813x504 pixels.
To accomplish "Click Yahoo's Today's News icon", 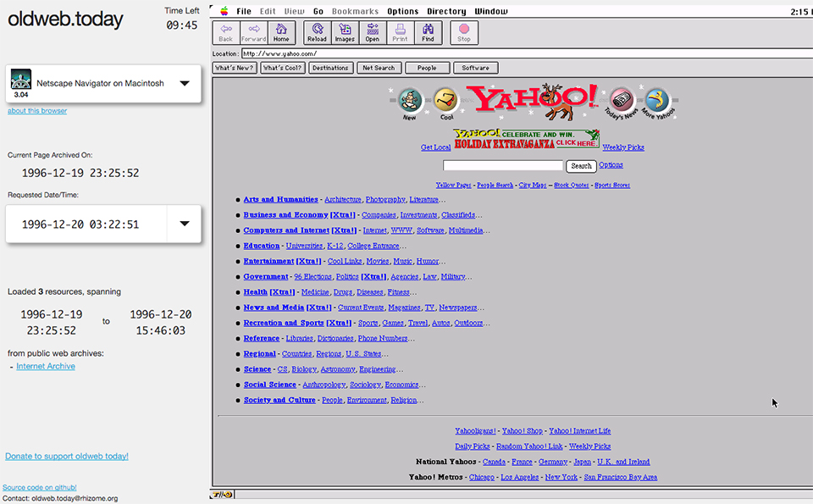I will pos(623,101).
